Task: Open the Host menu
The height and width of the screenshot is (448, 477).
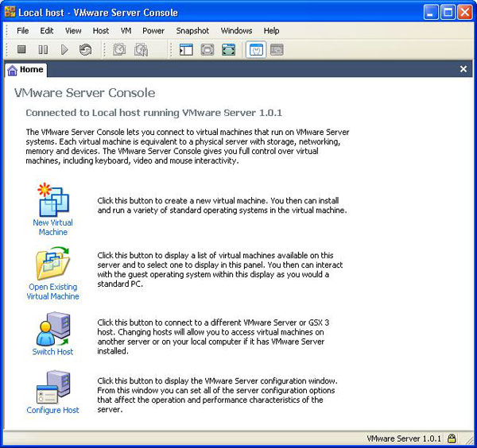Action: pyautogui.click(x=101, y=31)
